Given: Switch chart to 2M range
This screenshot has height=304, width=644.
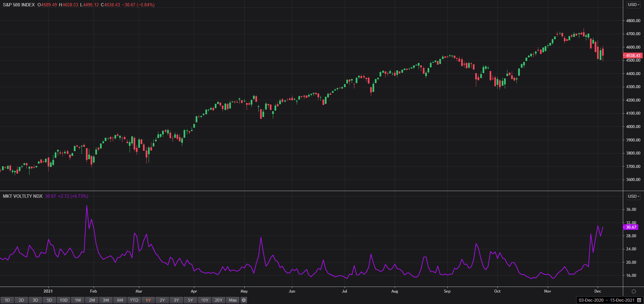Looking at the screenshot, I should 92,300.
